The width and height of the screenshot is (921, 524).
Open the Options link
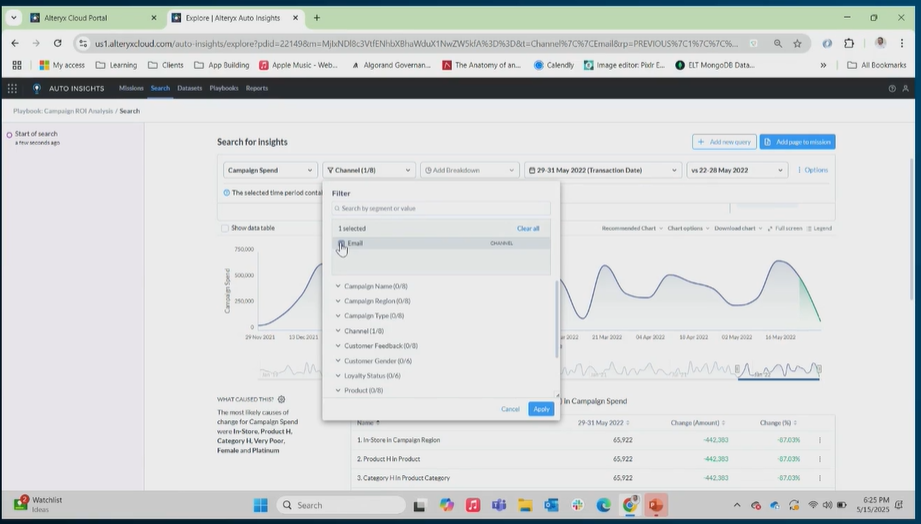[814, 170]
